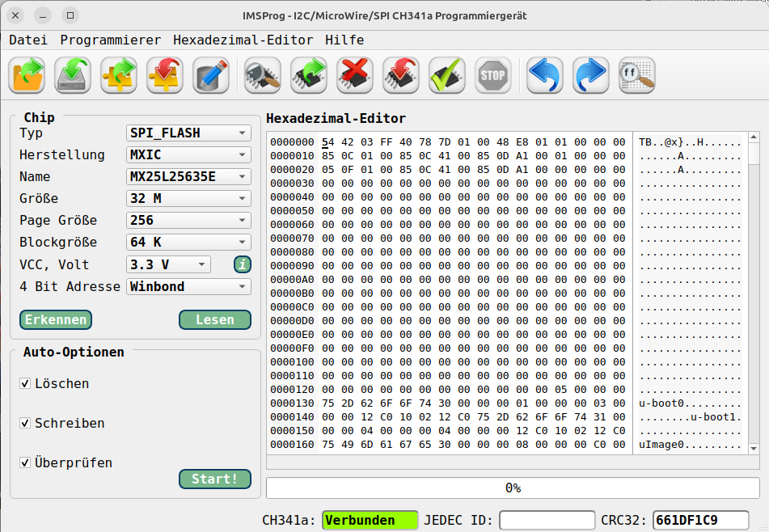Click the CRC32 field showing 661DF1C9
This screenshot has width=769, height=532.
(701, 520)
